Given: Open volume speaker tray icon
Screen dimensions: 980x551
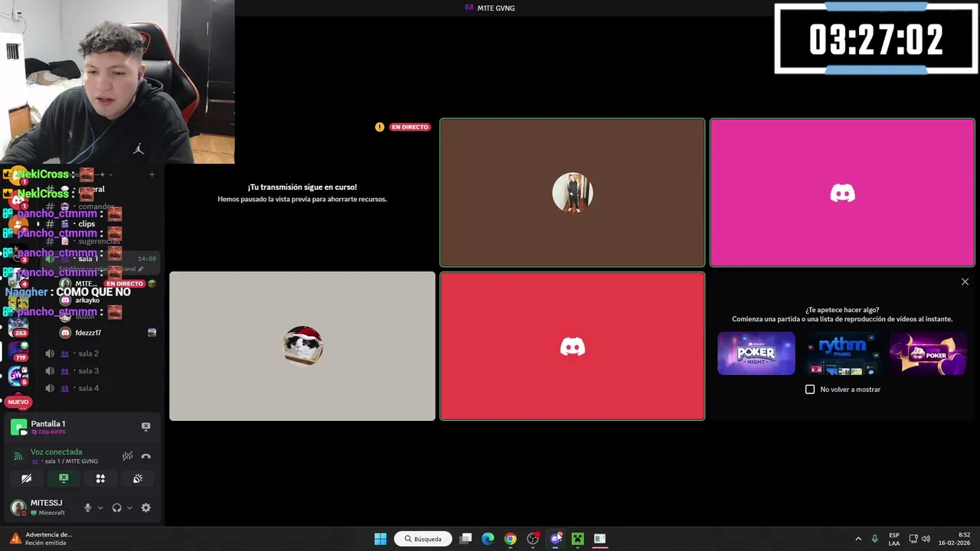Looking at the screenshot, I should [x=926, y=539].
